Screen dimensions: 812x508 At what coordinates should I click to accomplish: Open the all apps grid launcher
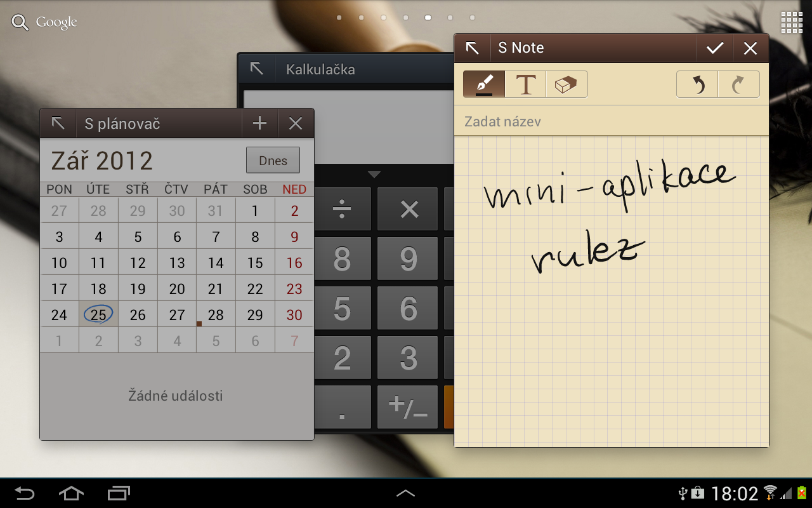791,22
